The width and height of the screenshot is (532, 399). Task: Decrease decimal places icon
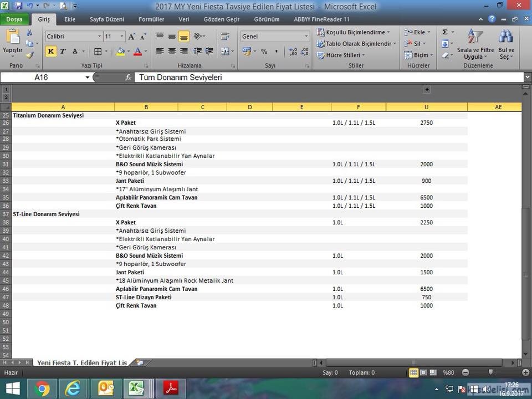305,52
